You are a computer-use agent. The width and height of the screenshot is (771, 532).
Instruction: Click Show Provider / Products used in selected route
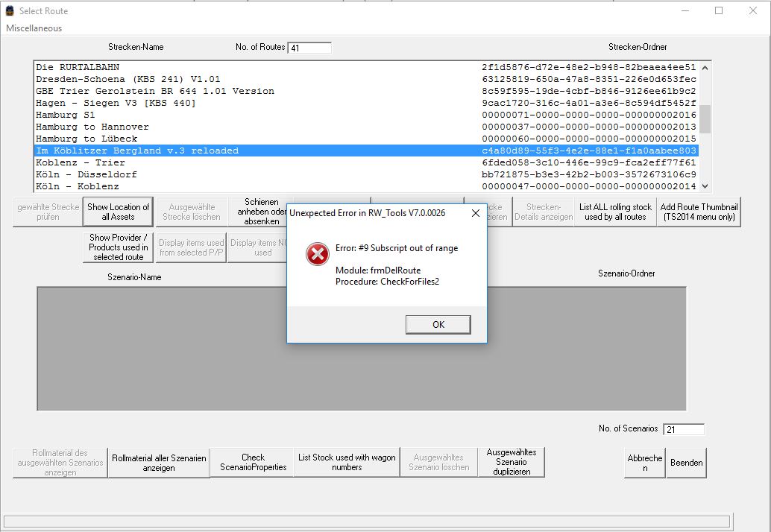point(118,247)
